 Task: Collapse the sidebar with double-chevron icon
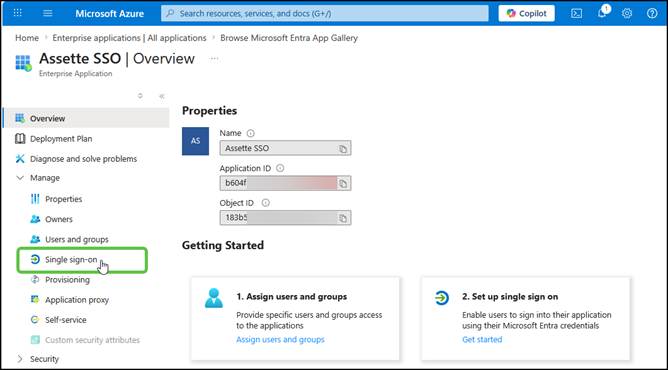(162, 96)
